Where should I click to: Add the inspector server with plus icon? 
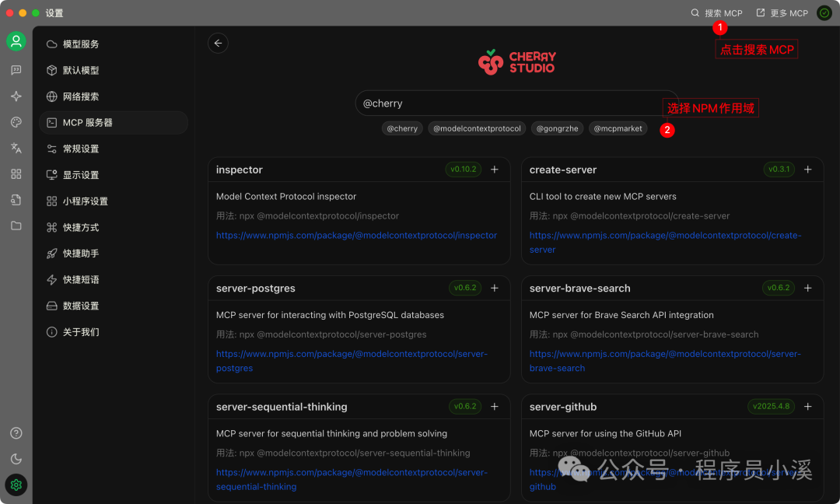pos(495,170)
